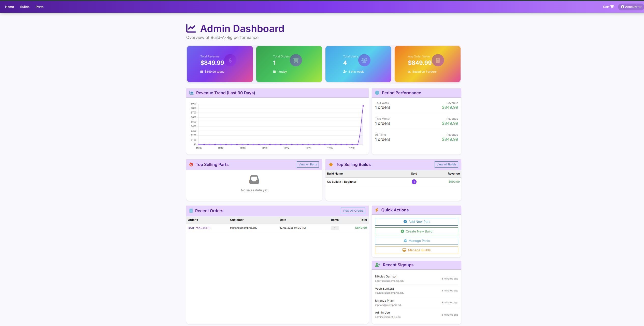Open the Parts navigation item
The width and height of the screenshot is (644, 326).
pyautogui.click(x=39, y=7)
